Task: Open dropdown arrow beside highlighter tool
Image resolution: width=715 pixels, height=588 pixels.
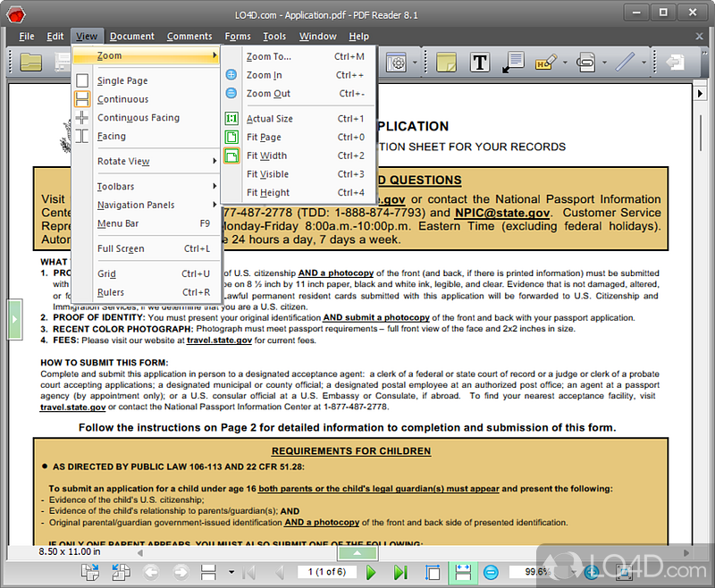Action: point(565,62)
